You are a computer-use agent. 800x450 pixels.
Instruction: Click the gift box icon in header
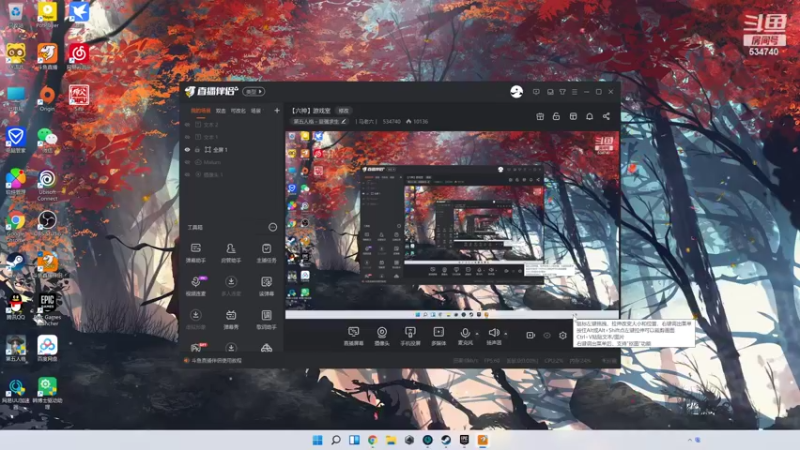coord(540,116)
